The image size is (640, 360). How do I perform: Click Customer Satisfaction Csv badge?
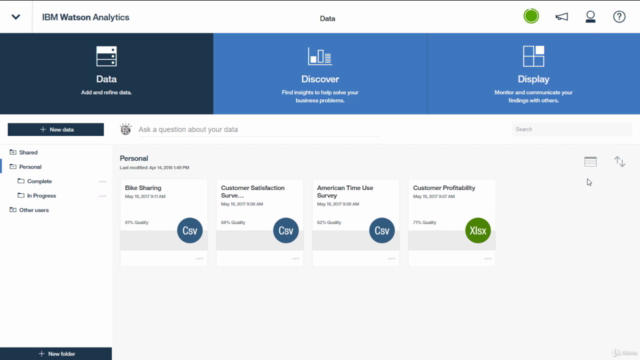286,231
